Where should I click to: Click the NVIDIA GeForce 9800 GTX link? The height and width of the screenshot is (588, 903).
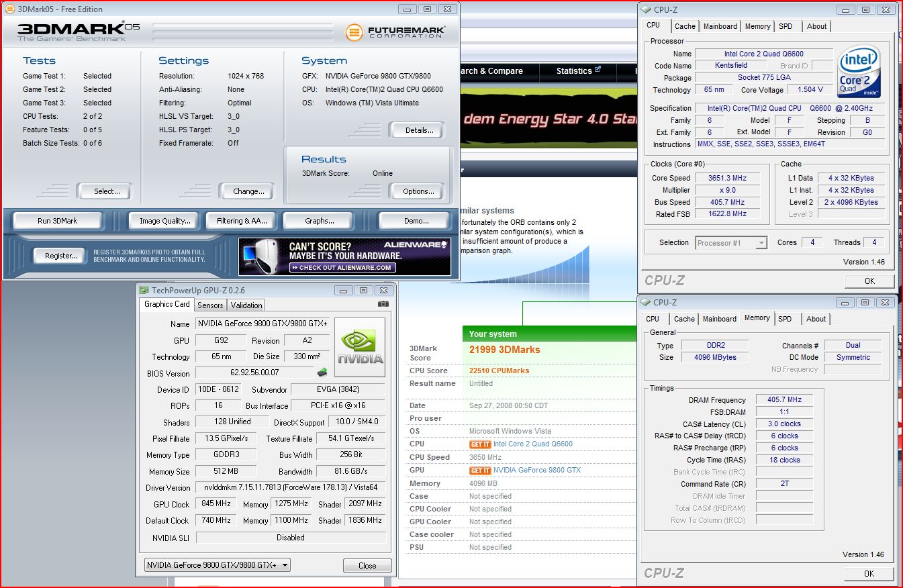pos(537,471)
